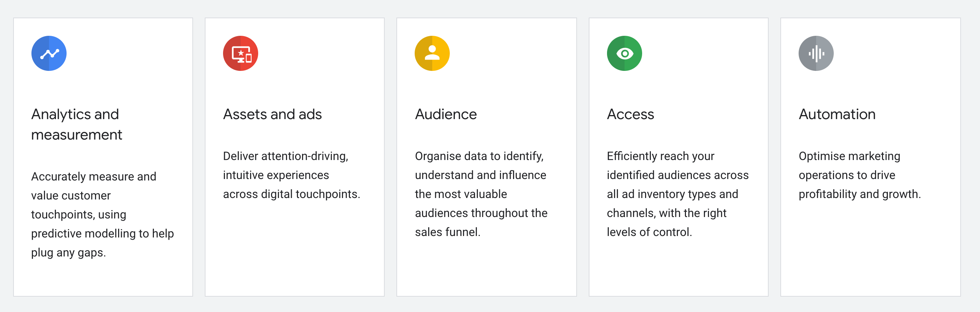
Task: Select the "Analytics and measurement" heading
Action: 76,124
